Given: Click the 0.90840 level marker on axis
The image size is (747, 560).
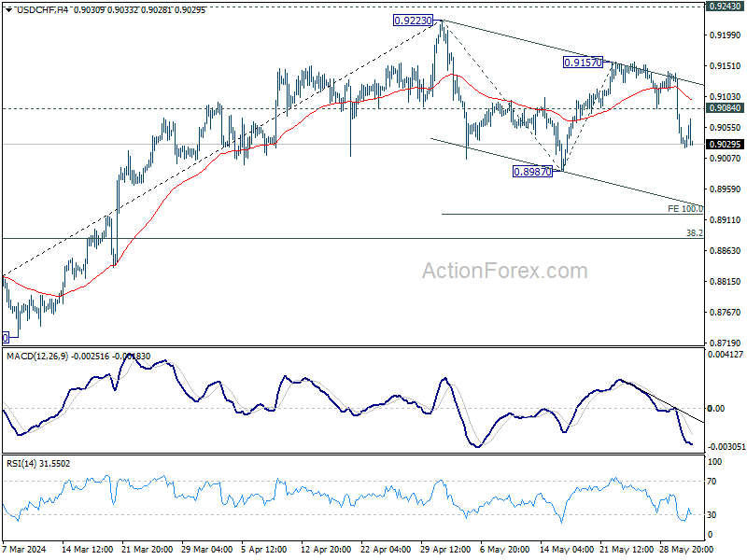Looking at the screenshot, I should tap(725, 108).
